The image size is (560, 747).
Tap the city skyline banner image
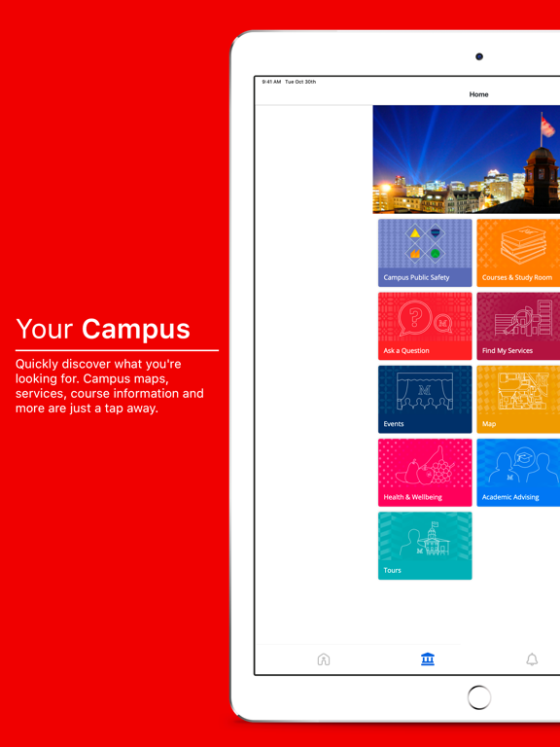(467, 160)
